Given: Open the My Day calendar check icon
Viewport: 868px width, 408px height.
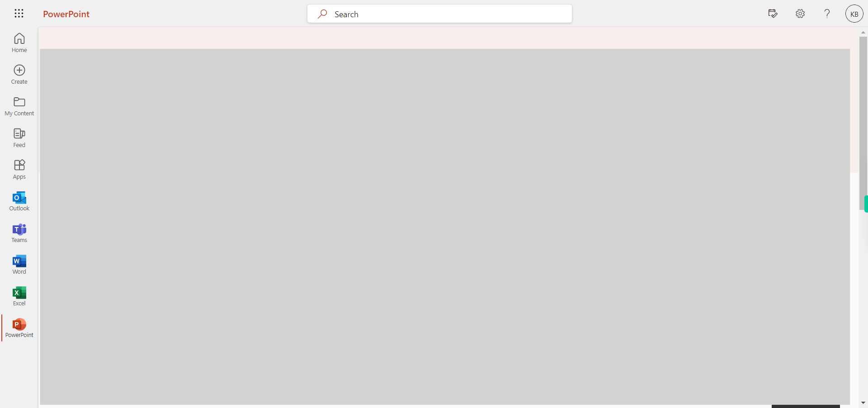Looking at the screenshot, I should tap(773, 14).
